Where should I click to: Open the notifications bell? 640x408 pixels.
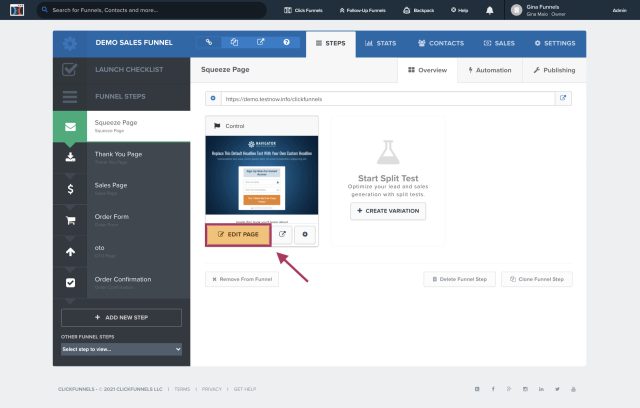point(490,10)
